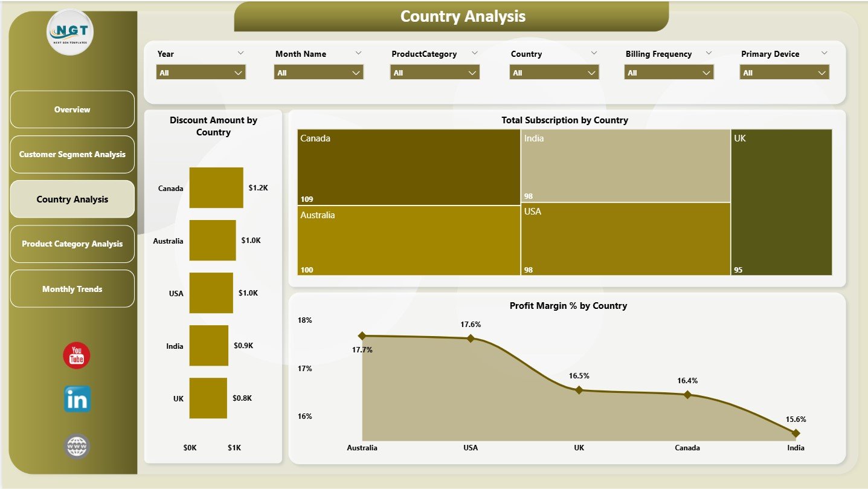Image resolution: width=868 pixels, height=489 pixels.
Task: Click the LinkedIn icon
Action: click(76, 400)
